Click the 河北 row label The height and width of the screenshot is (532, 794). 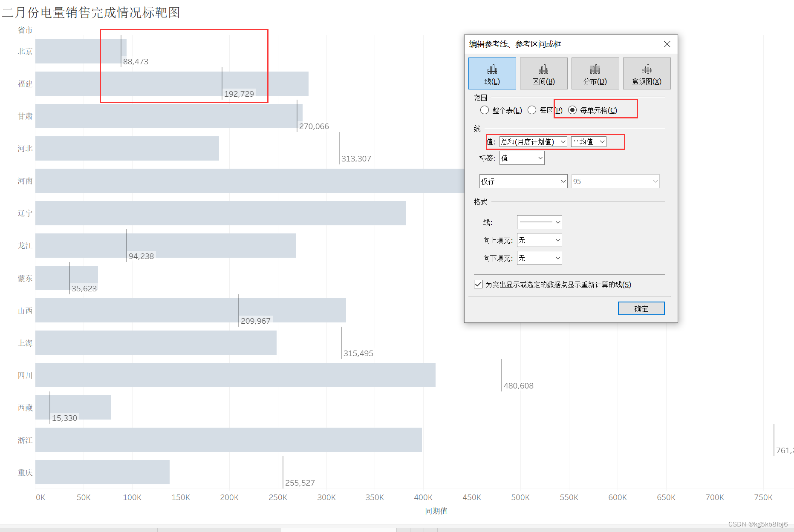25,149
